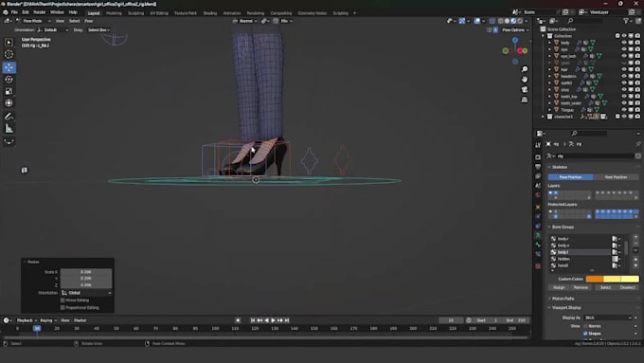Open Display As Stick dropdown
This screenshot has height=363, width=644.
click(x=608, y=318)
